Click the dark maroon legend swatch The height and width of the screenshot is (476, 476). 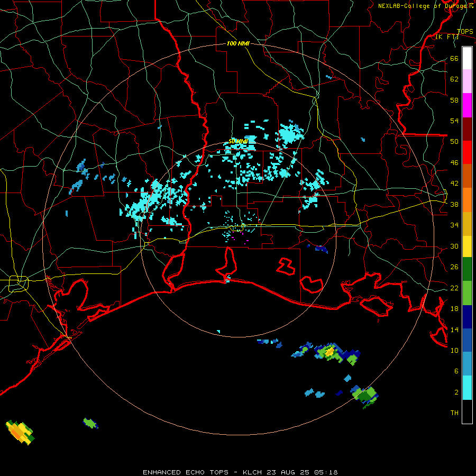(x=467, y=129)
